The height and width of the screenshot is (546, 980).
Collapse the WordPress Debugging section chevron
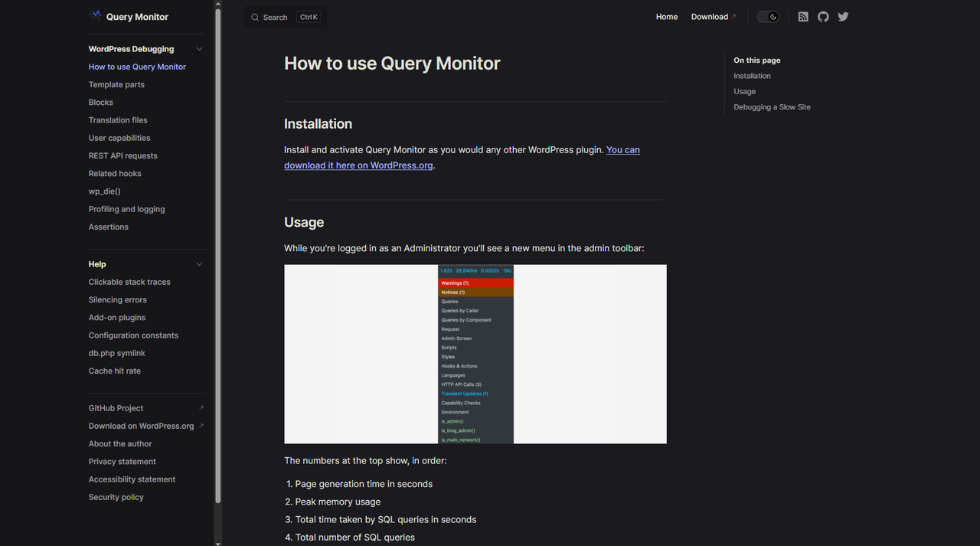coord(200,49)
